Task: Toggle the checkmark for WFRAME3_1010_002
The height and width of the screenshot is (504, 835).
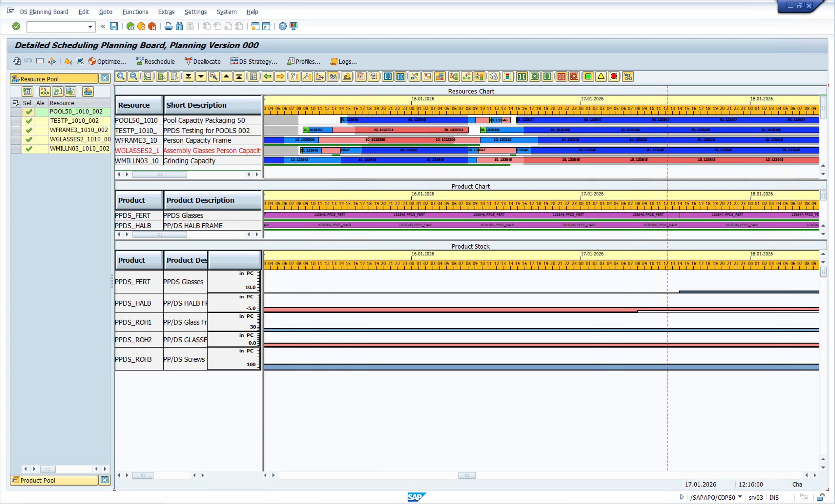Action: click(29, 130)
